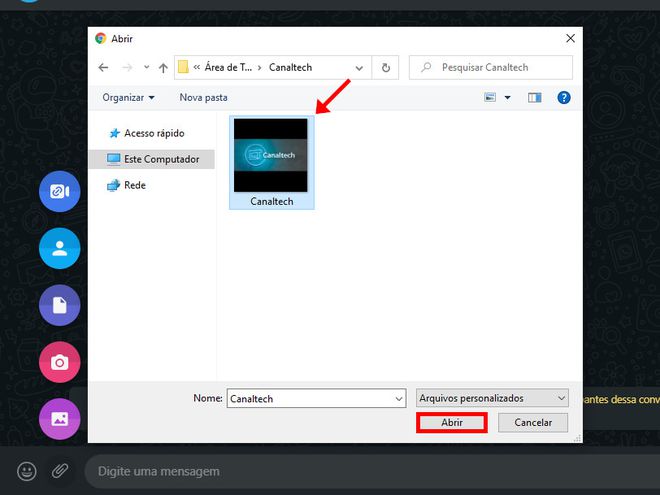Click the forward navigation arrow
The image size is (660, 495).
coord(127,67)
